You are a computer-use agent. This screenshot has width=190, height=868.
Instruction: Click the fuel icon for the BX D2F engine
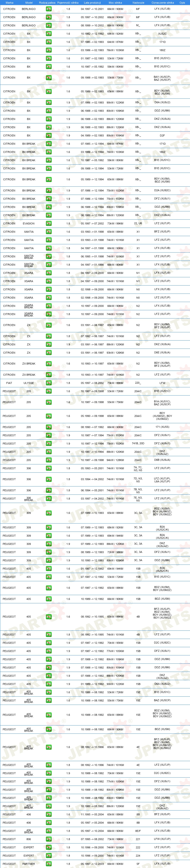pyautogui.click(x=49, y=135)
